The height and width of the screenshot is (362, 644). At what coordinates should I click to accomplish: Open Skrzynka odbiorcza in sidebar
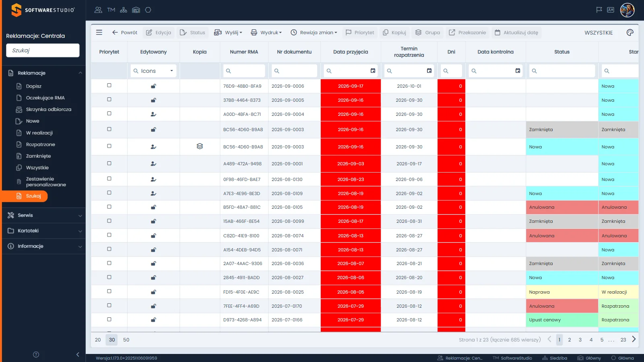(x=48, y=109)
